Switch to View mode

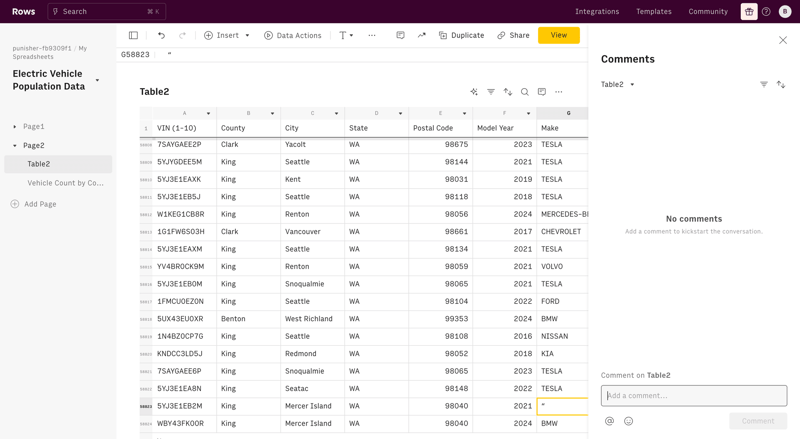tap(559, 35)
